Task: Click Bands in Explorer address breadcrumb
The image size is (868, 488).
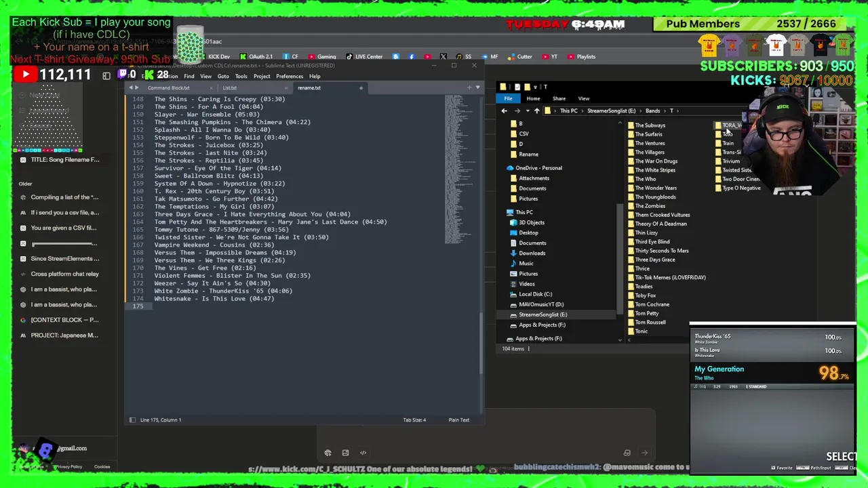Action: coord(652,110)
